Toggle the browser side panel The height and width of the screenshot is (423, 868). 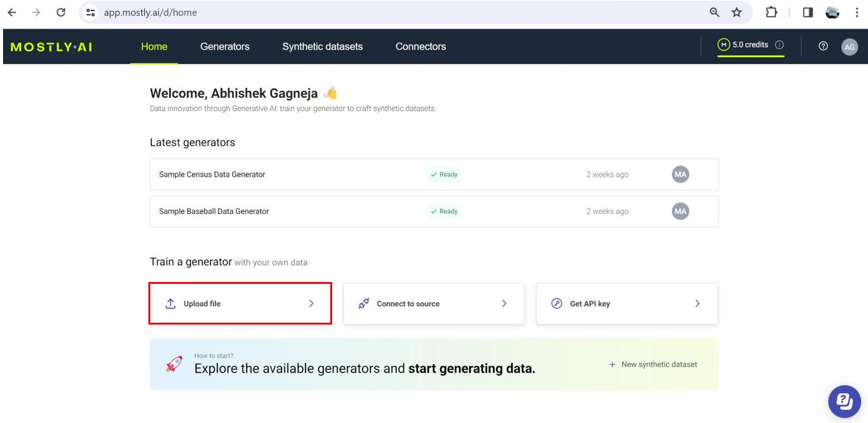click(x=808, y=12)
